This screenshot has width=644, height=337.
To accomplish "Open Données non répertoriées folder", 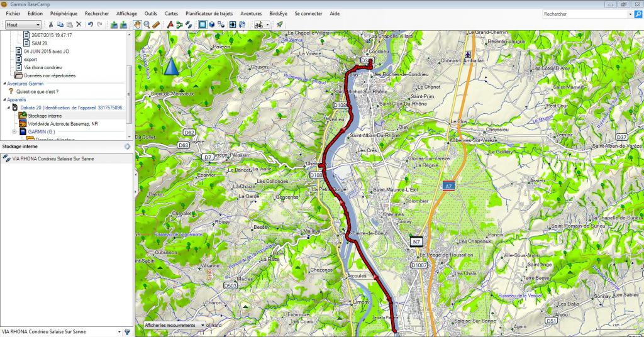I will pyautogui.click(x=50, y=75).
